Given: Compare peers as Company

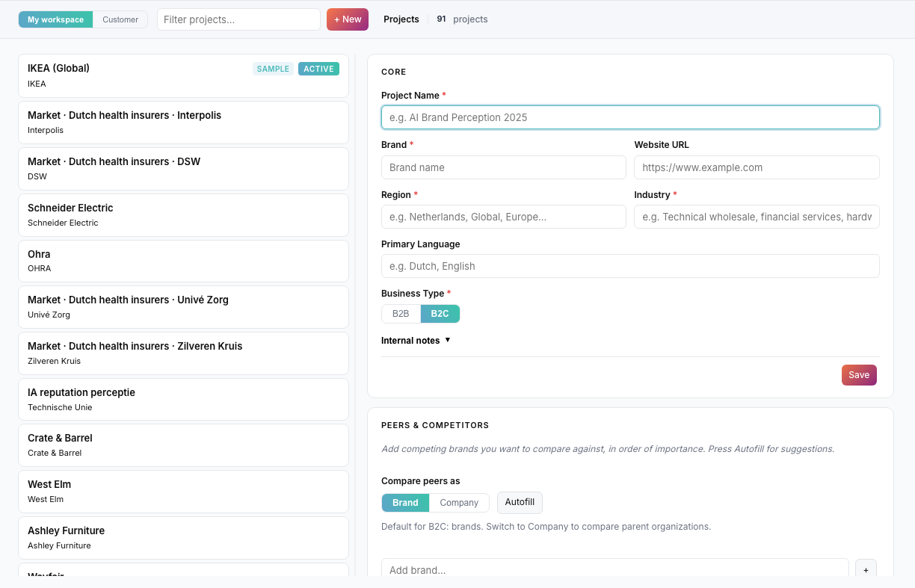Looking at the screenshot, I should [459, 503].
